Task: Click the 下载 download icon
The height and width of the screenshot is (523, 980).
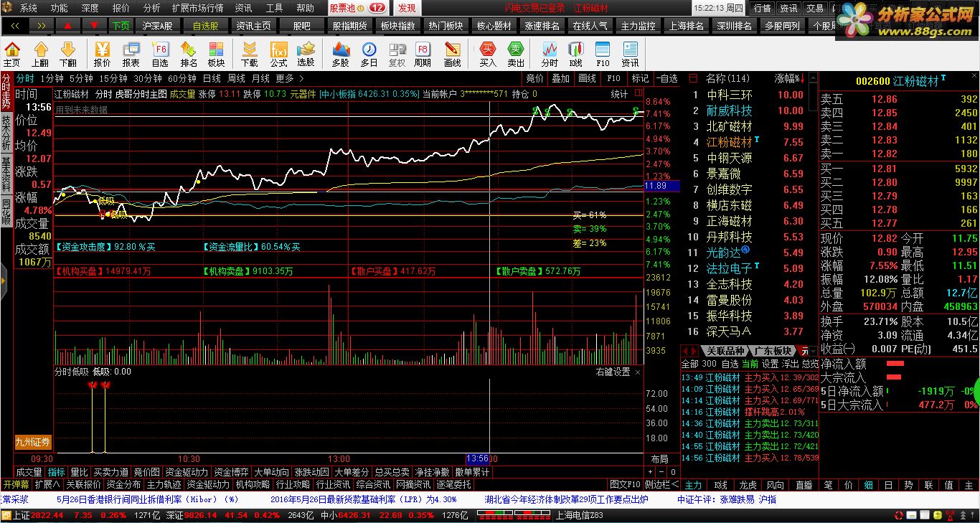Action: pyautogui.click(x=250, y=54)
